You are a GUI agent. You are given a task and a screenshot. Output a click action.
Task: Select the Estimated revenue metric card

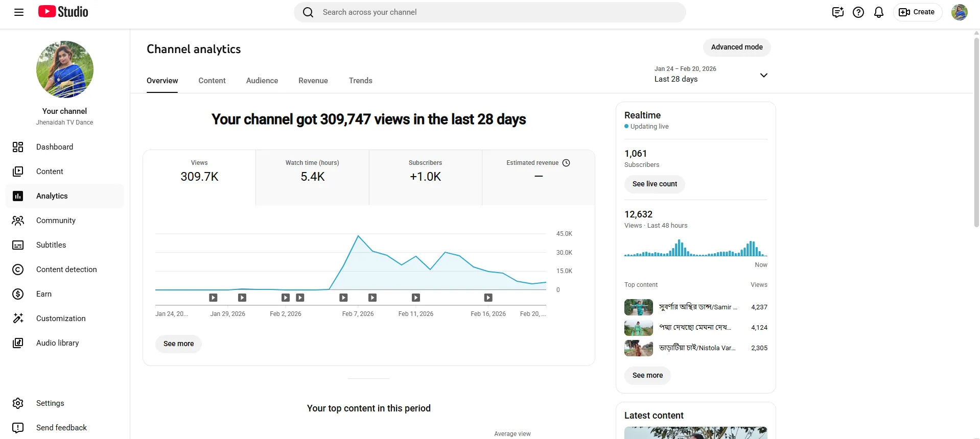(x=539, y=178)
